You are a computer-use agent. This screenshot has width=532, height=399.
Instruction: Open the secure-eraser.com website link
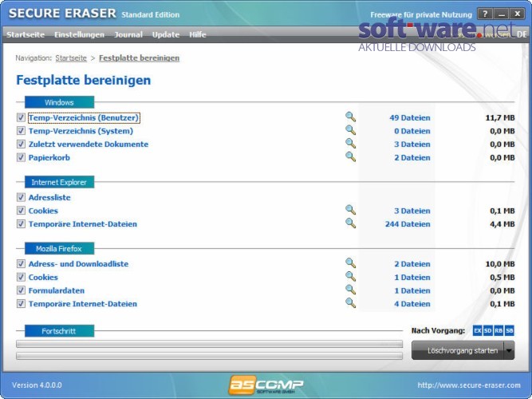pyautogui.click(x=469, y=385)
